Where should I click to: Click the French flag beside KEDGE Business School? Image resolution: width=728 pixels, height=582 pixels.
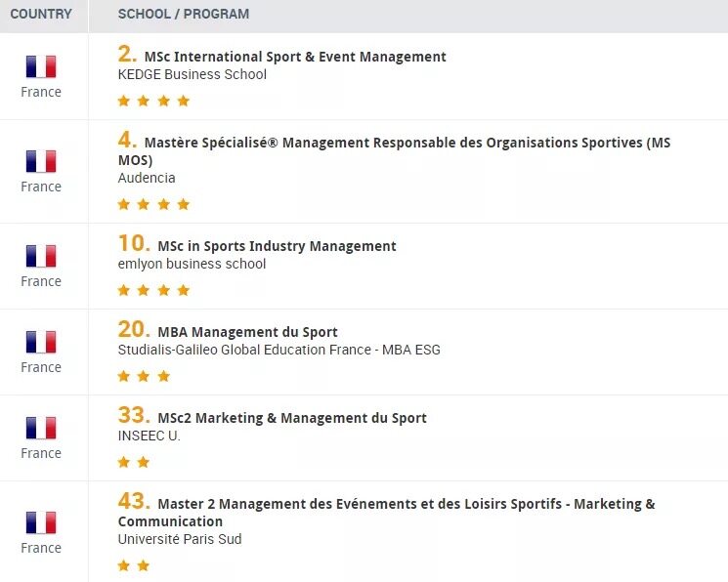pos(41,66)
